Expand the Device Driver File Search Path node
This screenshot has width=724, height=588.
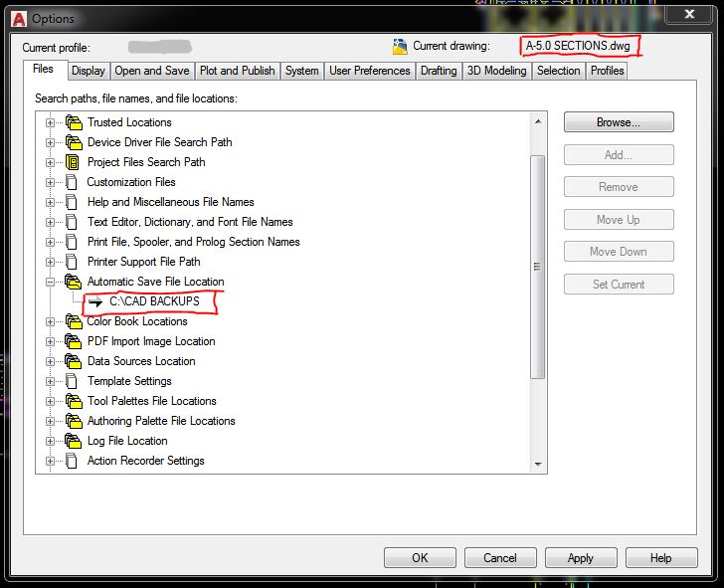tap(50, 142)
